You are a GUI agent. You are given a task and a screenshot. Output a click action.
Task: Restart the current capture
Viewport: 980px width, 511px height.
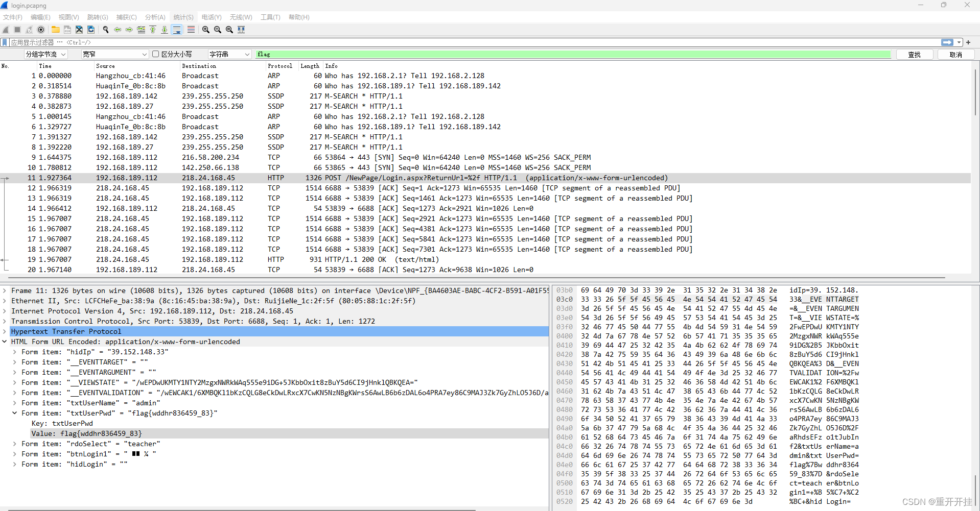[x=29, y=29]
